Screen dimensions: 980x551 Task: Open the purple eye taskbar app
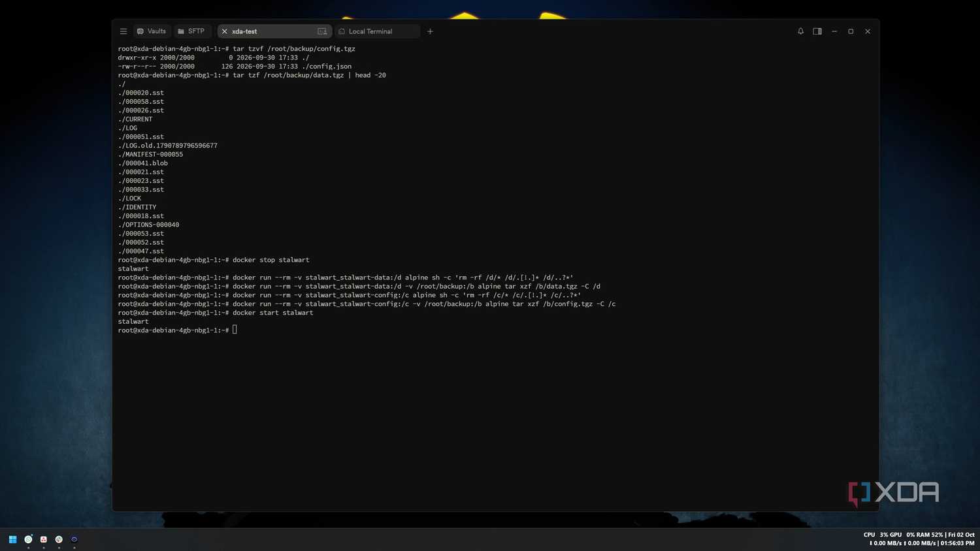[74, 539]
